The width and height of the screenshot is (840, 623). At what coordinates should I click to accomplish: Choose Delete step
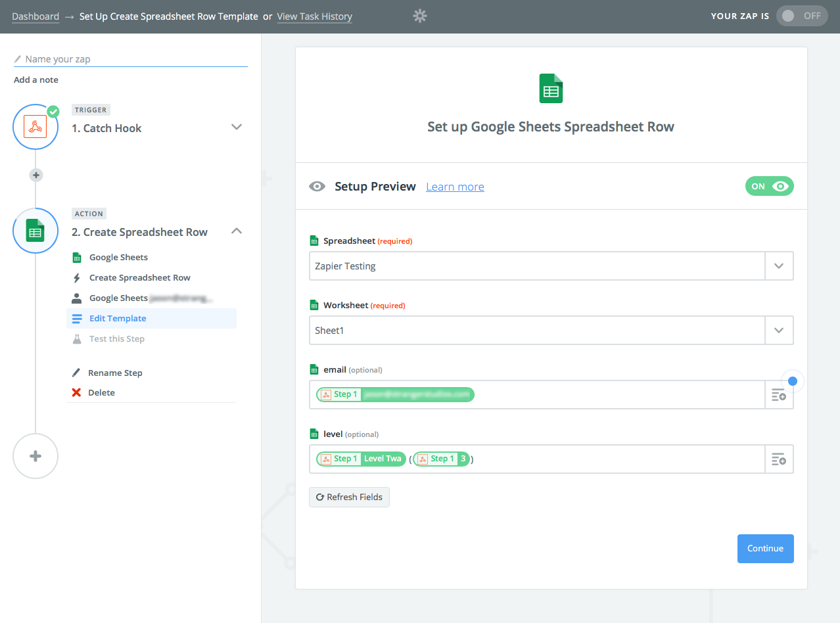point(101,393)
